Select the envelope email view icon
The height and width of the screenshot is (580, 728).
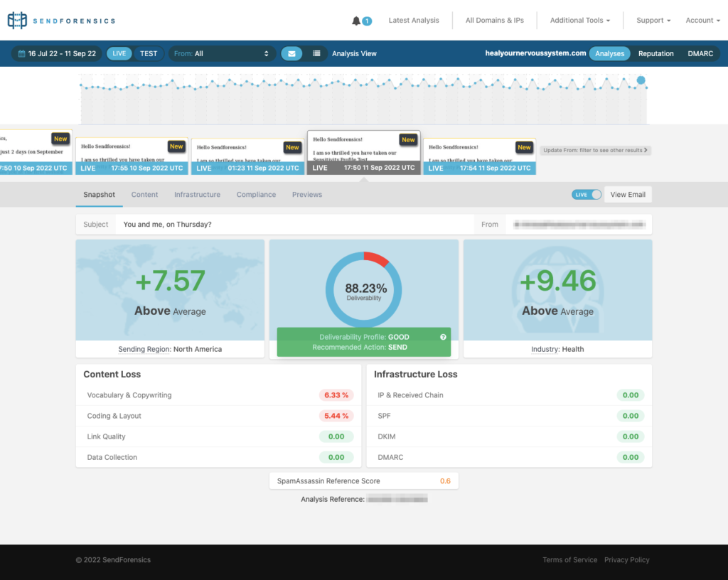point(291,53)
